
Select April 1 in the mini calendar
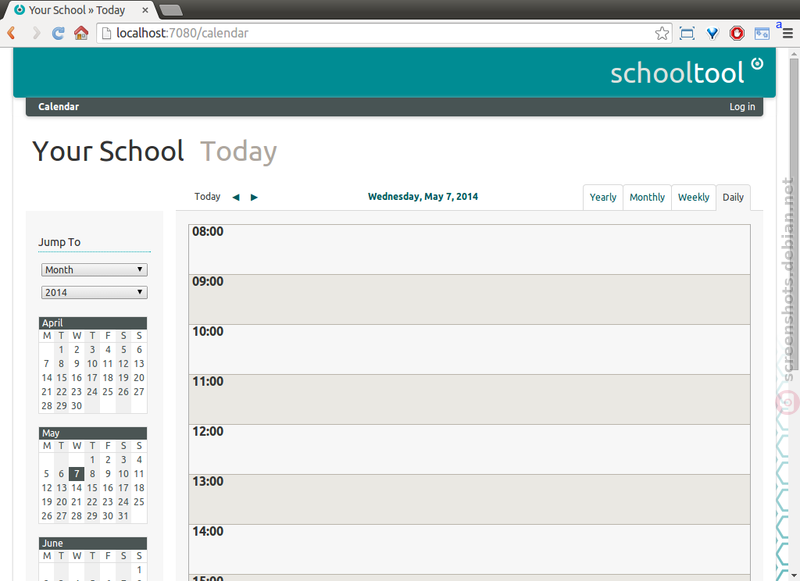(x=61, y=350)
